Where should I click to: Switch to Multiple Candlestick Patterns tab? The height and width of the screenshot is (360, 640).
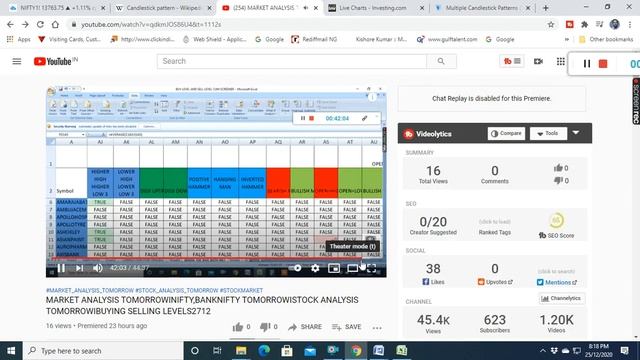point(483,8)
